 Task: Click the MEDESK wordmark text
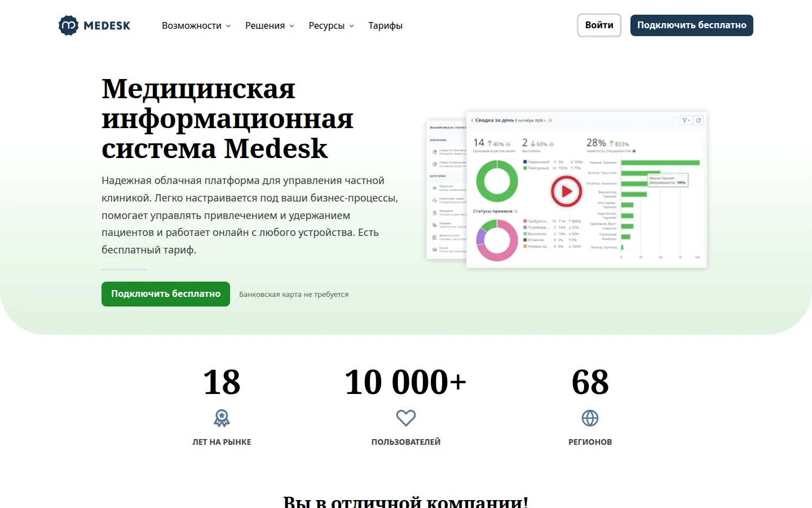107,25
